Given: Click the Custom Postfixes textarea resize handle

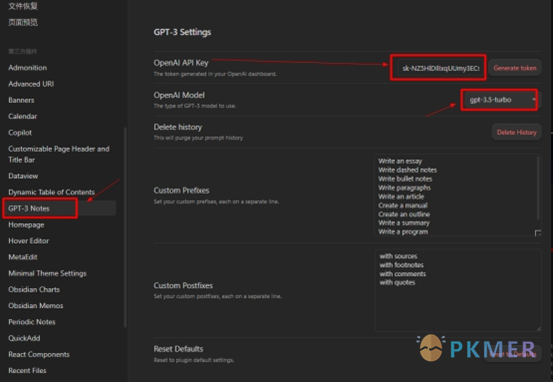Looking at the screenshot, I should coord(539,328).
